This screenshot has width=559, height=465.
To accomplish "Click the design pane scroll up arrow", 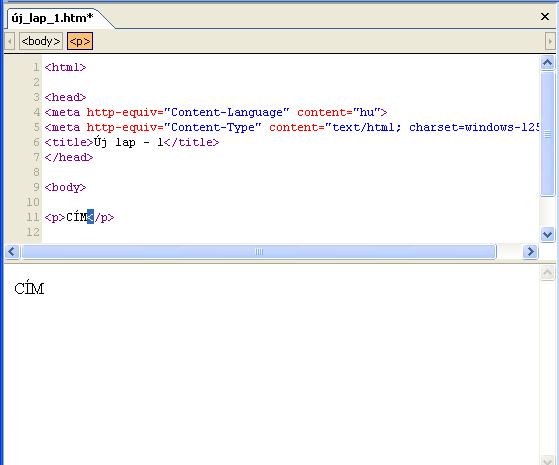I will click(x=548, y=273).
